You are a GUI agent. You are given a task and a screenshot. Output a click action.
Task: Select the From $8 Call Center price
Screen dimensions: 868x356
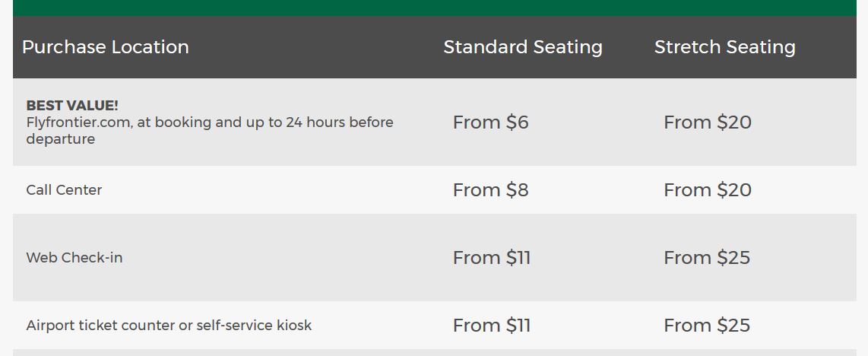coord(490,190)
